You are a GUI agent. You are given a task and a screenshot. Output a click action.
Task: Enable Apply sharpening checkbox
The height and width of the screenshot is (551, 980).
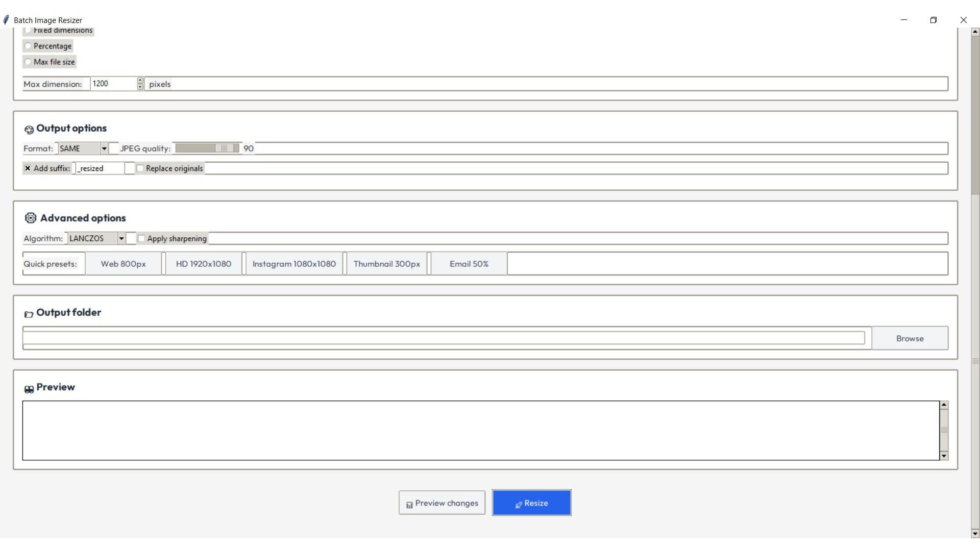point(141,238)
